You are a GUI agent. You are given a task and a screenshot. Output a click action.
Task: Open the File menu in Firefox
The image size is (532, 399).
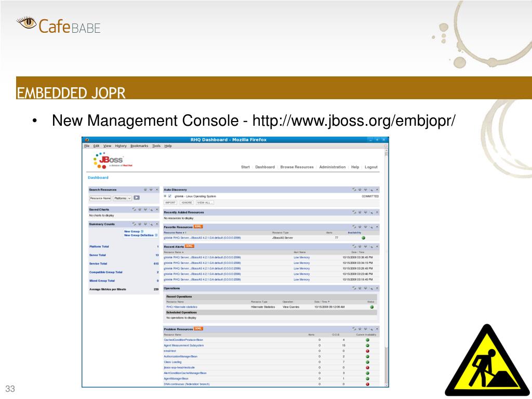(87, 146)
